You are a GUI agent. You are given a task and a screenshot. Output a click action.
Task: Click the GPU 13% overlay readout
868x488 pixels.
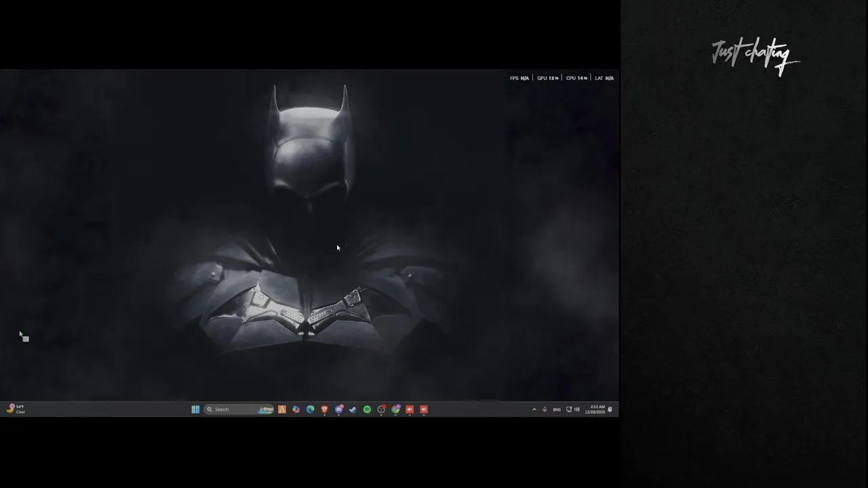tap(548, 78)
